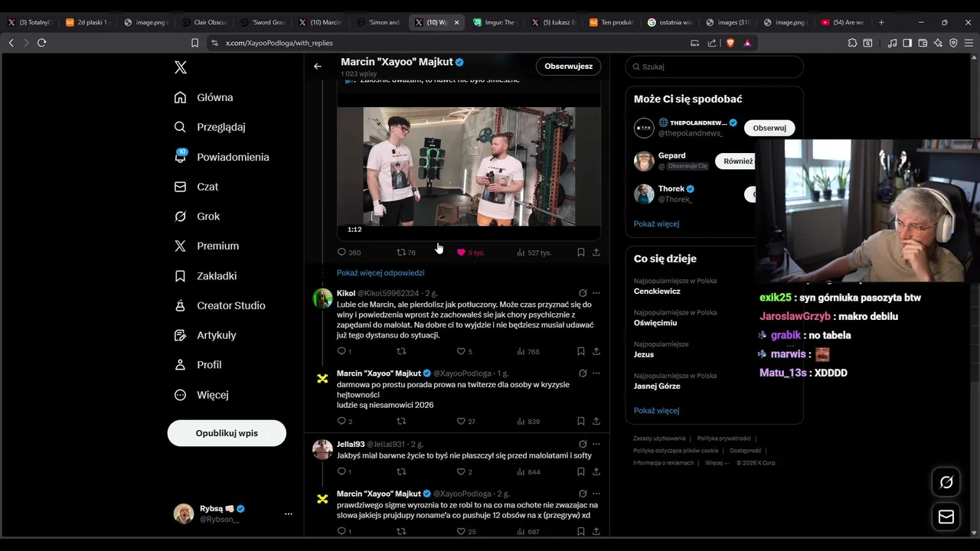Screen dimensions: 980x551
Task: Share the video post
Action: [596, 252]
